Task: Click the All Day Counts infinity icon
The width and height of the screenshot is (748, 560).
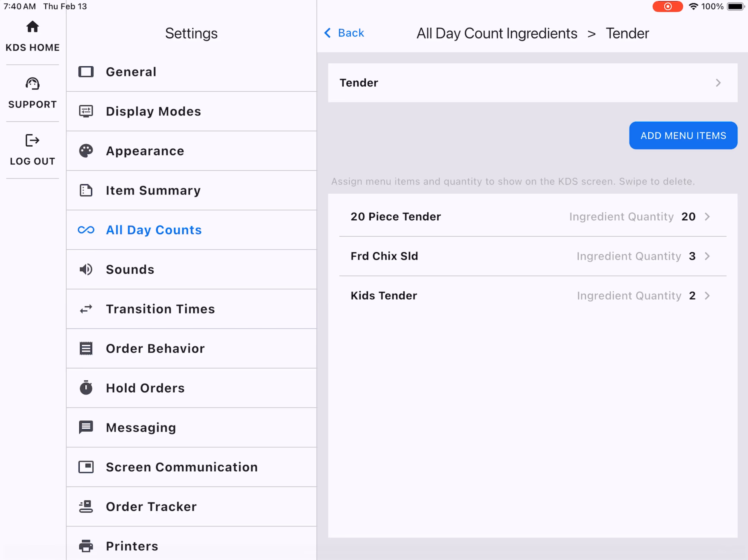Action: pyautogui.click(x=86, y=230)
